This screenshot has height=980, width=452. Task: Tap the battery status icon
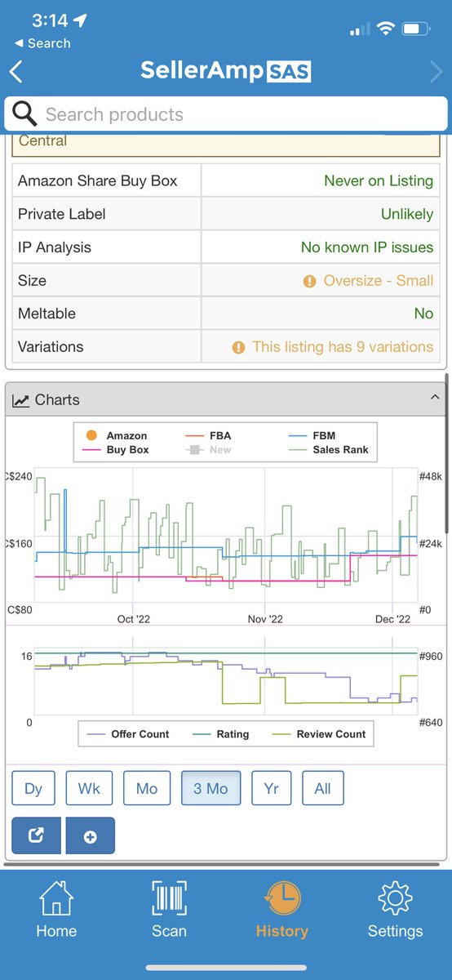click(415, 30)
